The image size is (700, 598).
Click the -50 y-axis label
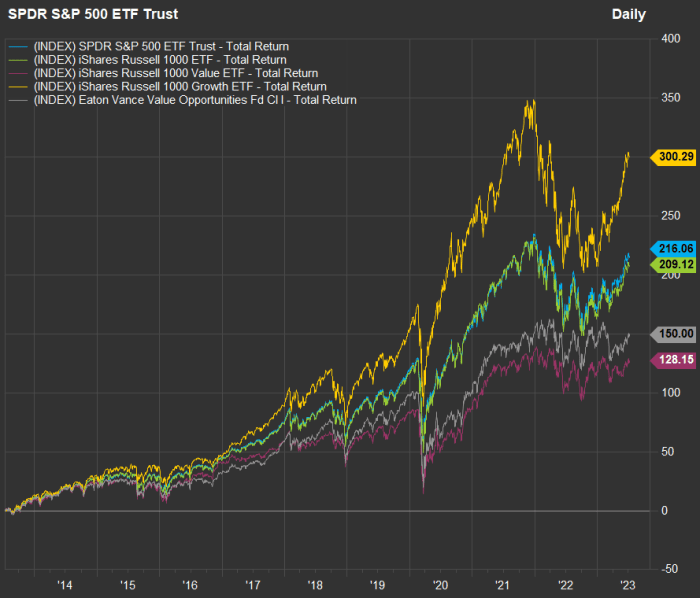(668, 569)
